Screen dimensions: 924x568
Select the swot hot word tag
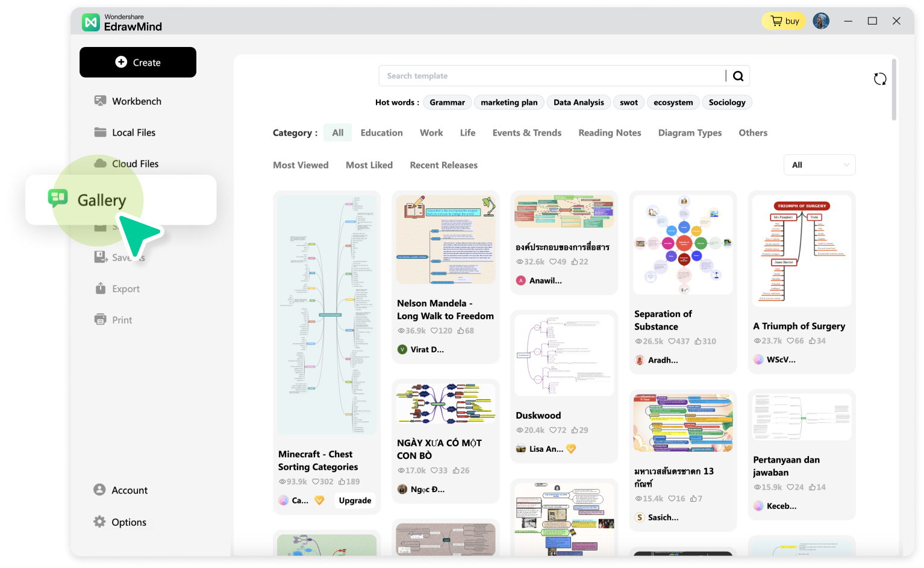pyautogui.click(x=629, y=102)
